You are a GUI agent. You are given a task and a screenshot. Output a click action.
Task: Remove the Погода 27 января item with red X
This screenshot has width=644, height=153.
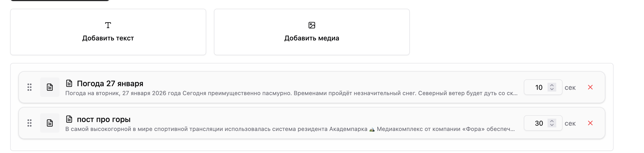coord(590,87)
